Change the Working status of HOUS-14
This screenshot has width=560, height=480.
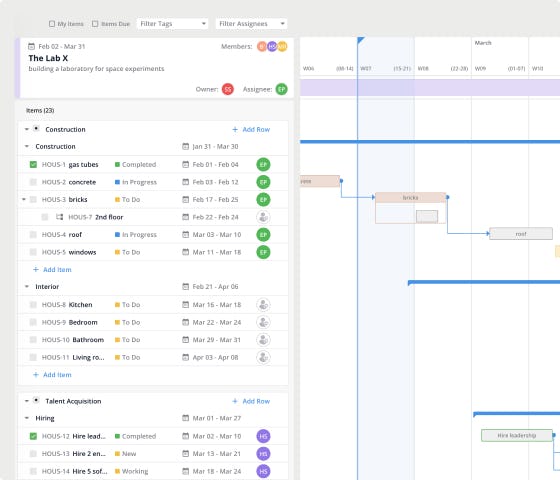pyautogui.click(x=131, y=471)
